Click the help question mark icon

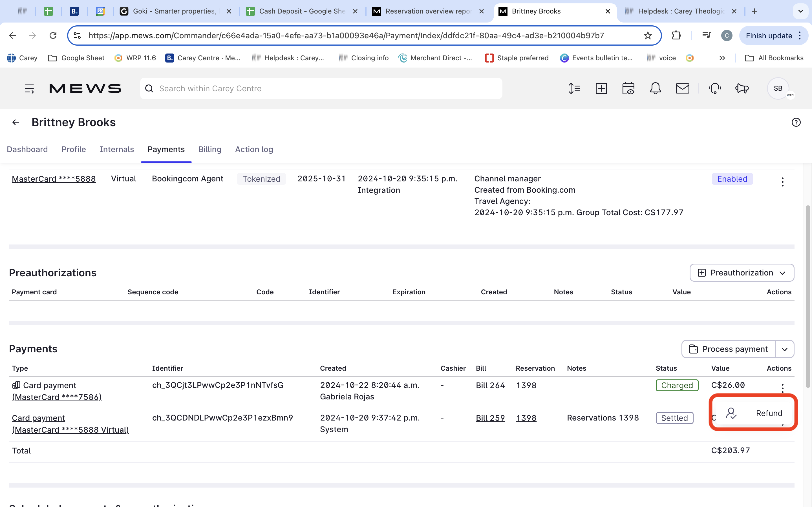click(796, 123)
